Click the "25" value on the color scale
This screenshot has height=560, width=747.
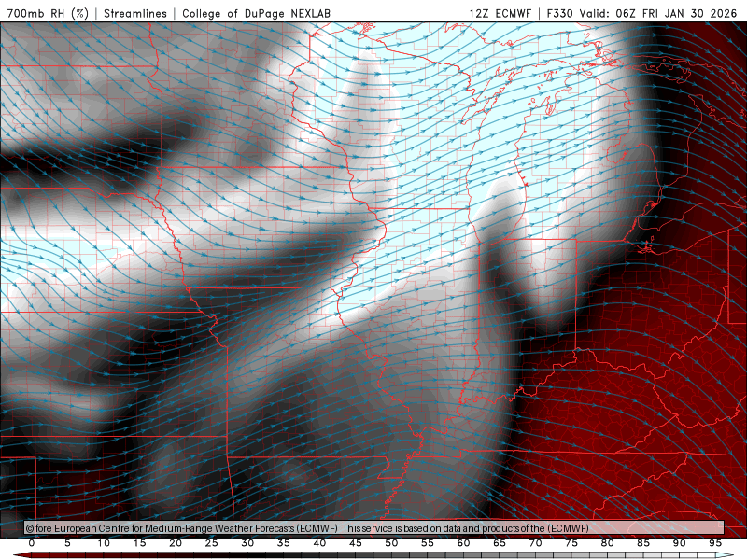(211, 543)
